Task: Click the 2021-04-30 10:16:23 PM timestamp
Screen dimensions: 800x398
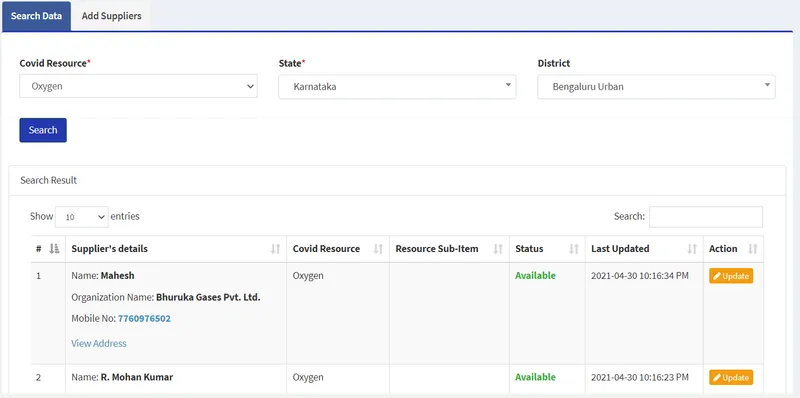Action: (640, 377)
